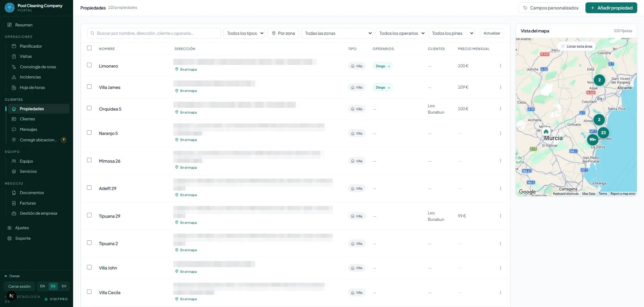Click Report a map error link
Image resolution: width=644 pixels, height=307 pixels.
click(623, 194)
